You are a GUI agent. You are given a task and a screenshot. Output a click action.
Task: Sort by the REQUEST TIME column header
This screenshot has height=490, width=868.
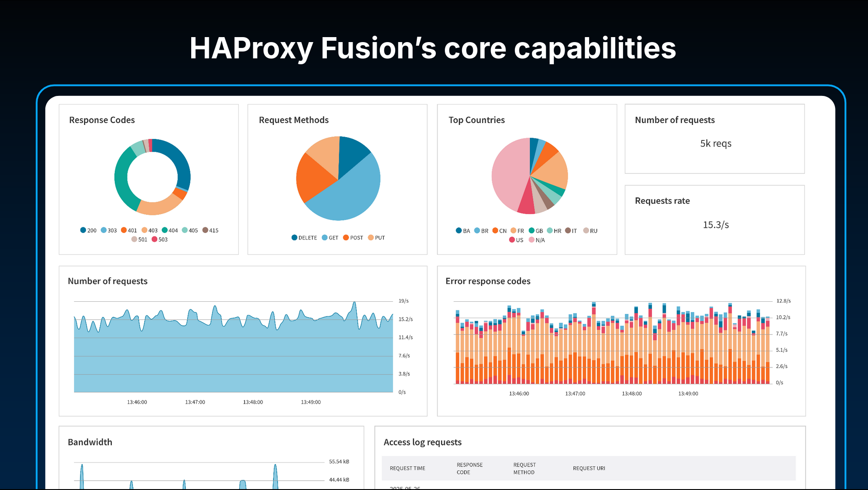coord(407,468)
